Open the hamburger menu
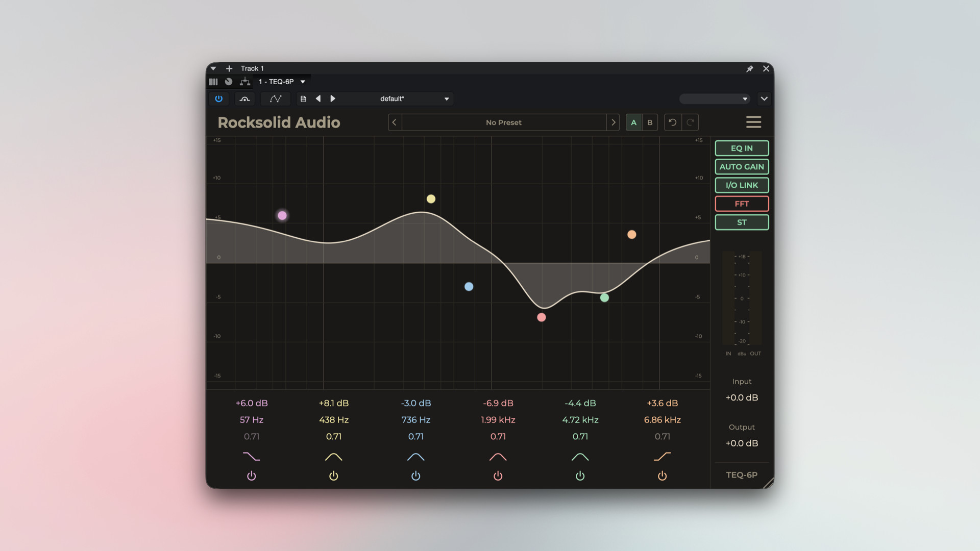Image resolution: width=980 pixels, height=551 pixels. tap(753, 122)
